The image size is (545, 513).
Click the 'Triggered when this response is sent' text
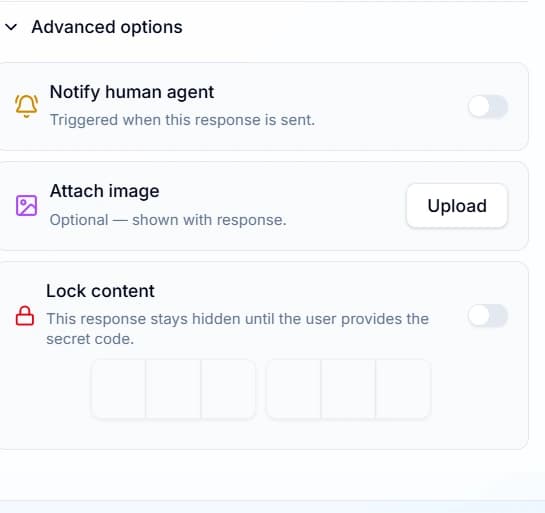(x=182, y=120)
